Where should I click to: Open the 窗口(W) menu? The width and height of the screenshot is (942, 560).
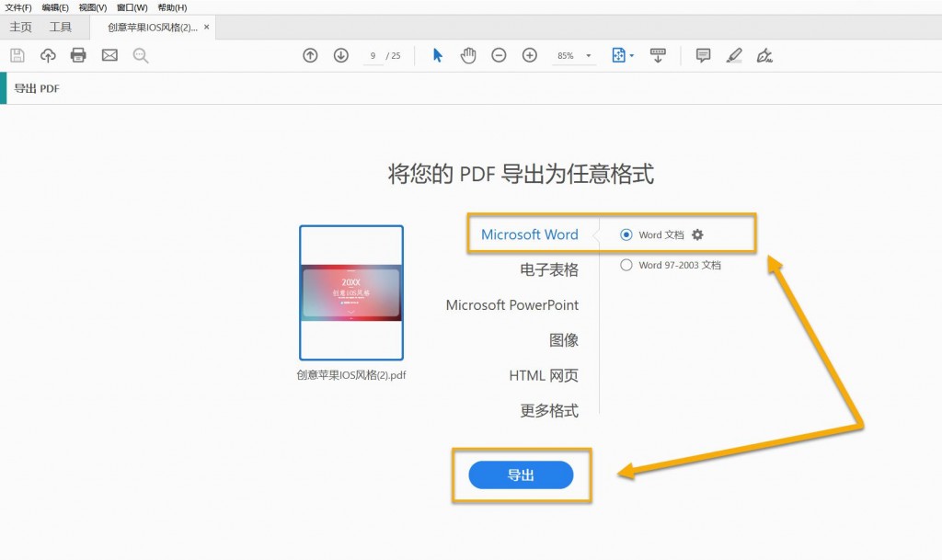pos(132,7)
